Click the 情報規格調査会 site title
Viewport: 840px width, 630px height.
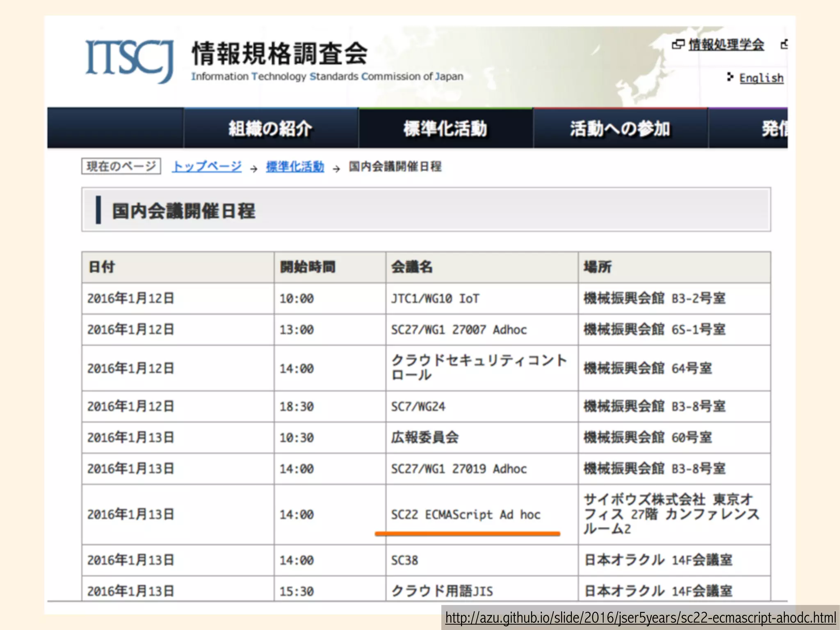pyautogui.click(x=279, y=53)
